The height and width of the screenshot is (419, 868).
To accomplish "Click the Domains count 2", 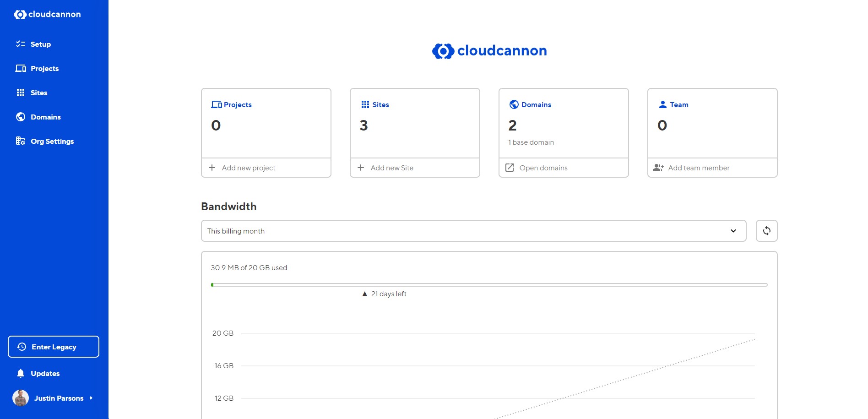I will point(513,125).
